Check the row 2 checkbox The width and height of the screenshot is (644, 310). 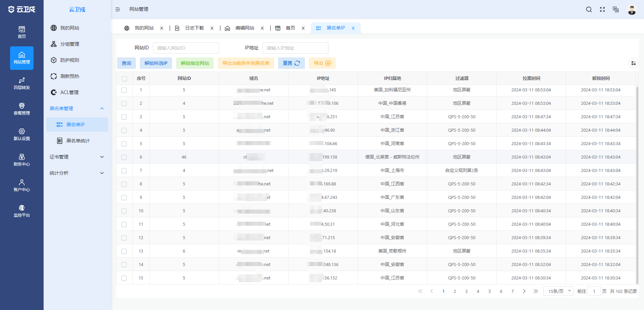point(124,103)
